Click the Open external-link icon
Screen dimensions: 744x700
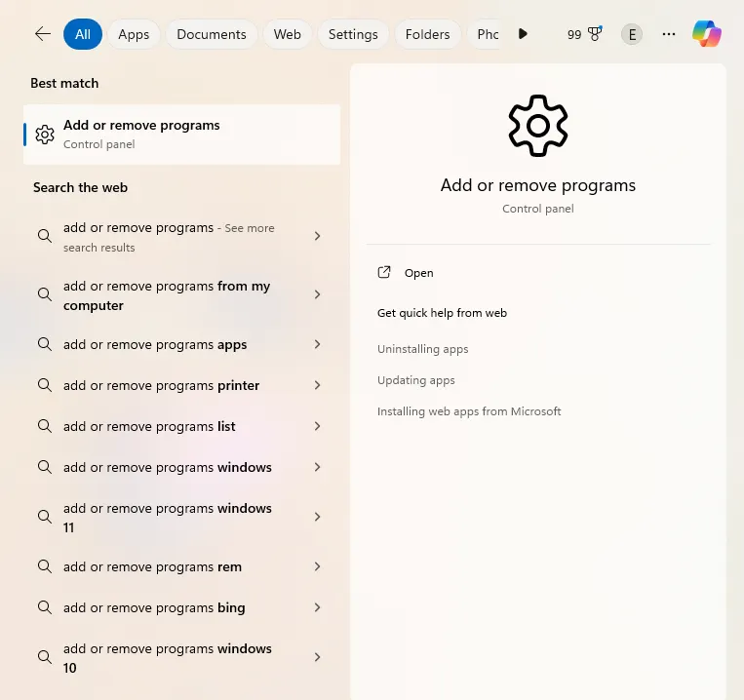[x=384, y=272]
